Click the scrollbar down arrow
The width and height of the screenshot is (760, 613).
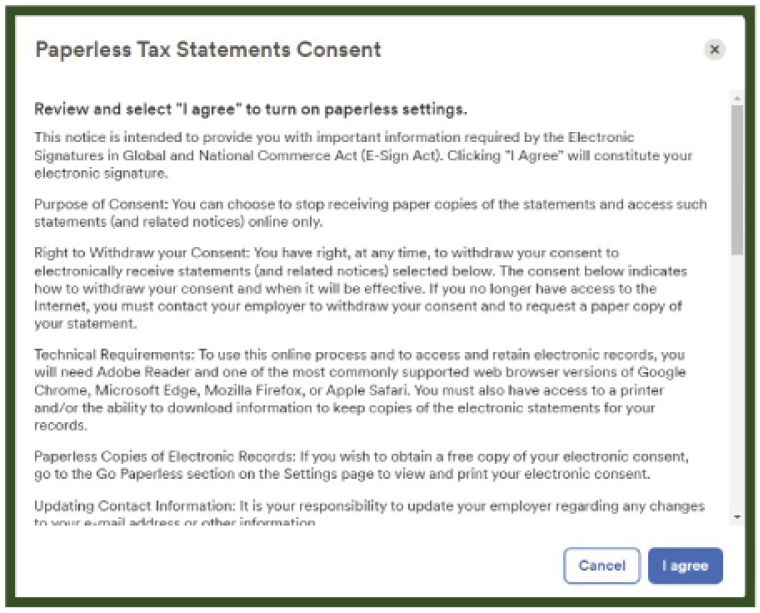[737, 517]
